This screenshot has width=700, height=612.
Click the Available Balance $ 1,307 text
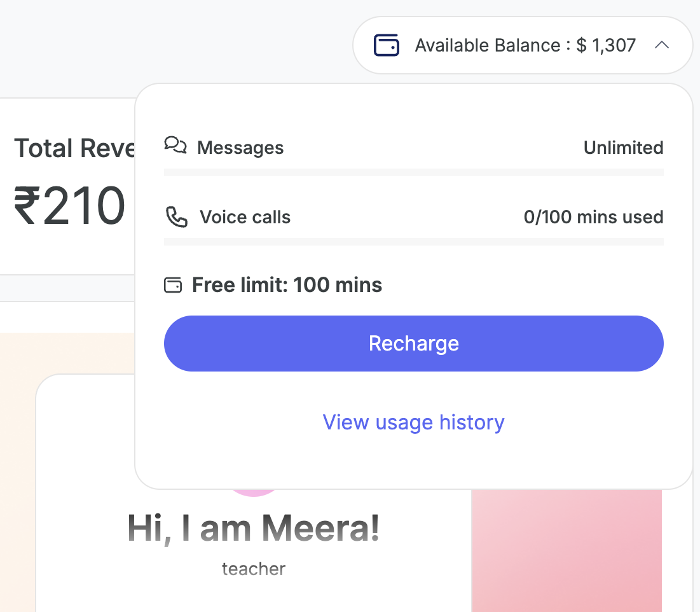525,46
